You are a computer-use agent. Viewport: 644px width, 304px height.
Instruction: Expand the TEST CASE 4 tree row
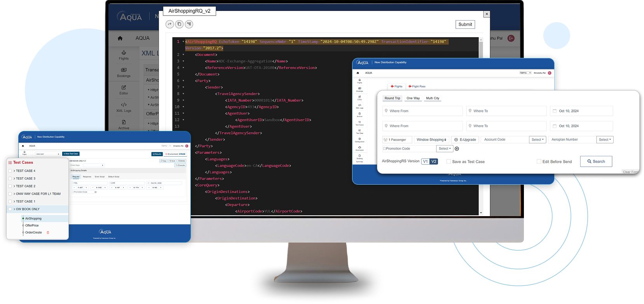pos(14,171)
